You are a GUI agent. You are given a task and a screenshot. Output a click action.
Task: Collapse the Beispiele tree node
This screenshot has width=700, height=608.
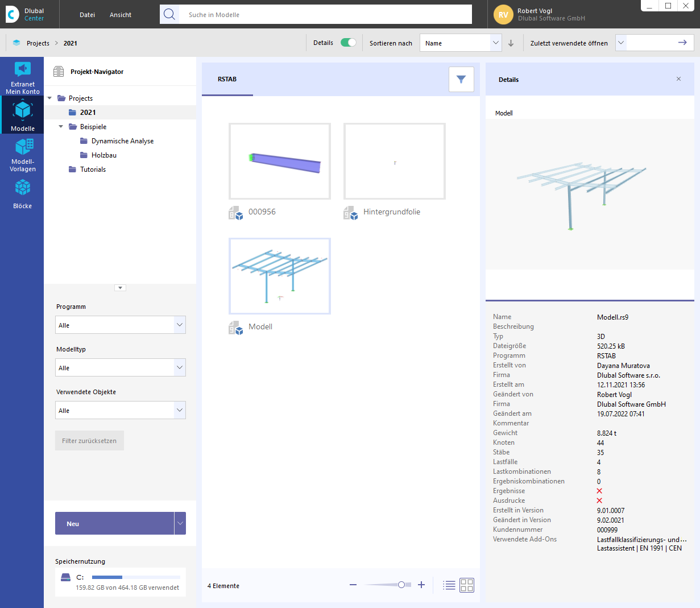[x=61, y=127]
